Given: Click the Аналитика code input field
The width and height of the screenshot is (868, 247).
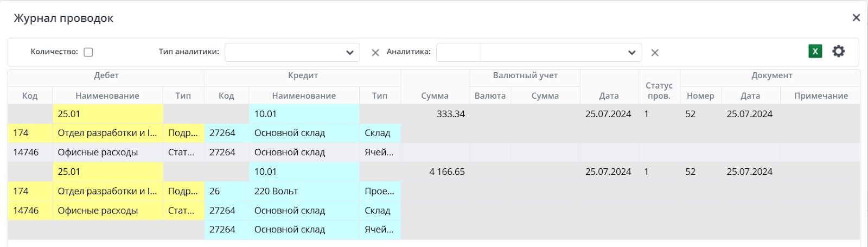Looking at the screenshot, I should point(458,53).
